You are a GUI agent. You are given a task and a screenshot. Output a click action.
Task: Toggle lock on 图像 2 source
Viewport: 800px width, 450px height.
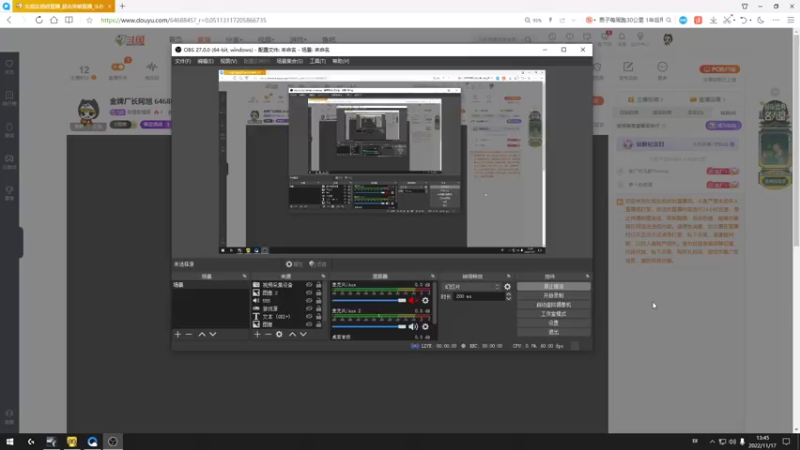coord(318,293)
